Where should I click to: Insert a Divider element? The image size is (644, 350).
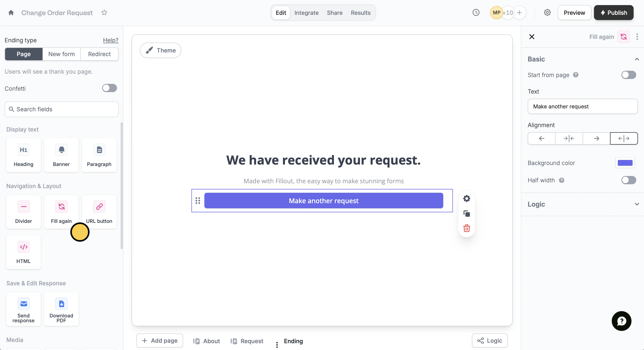coord(23,212)
